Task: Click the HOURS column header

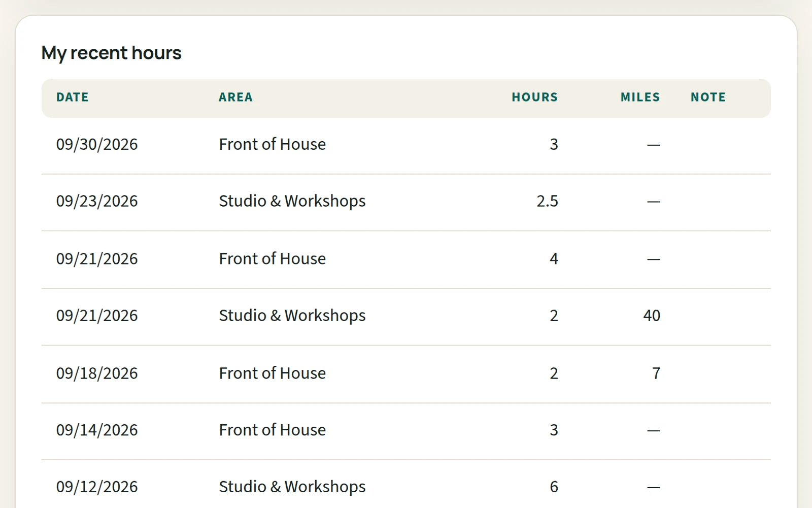Action: tap(534, 97)
